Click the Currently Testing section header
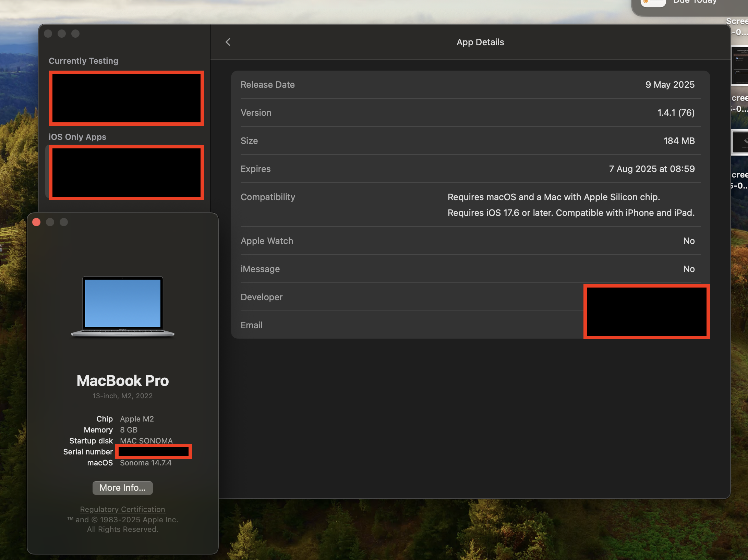This screenshot has width=748, height=560. pyautogui.click(x=83, y=61)
